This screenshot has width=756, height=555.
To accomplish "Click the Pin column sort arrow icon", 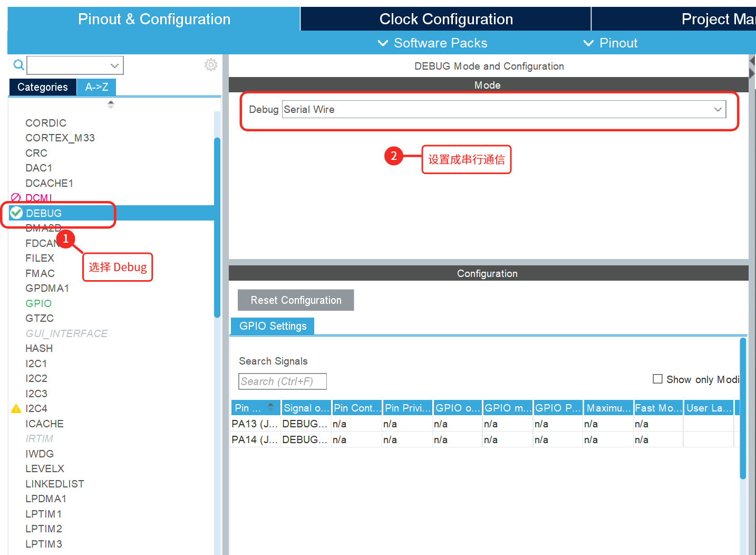I will coord(271,407).
